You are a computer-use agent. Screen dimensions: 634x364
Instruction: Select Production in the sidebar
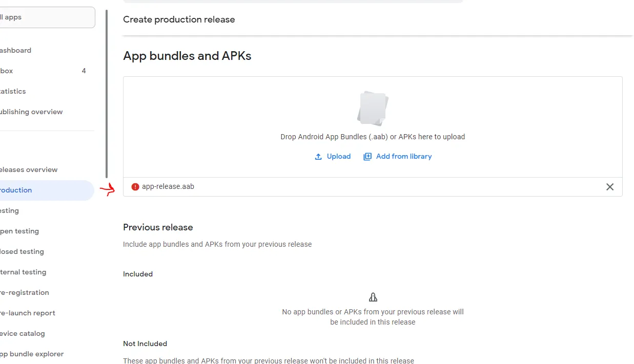[x=17, y=190]
